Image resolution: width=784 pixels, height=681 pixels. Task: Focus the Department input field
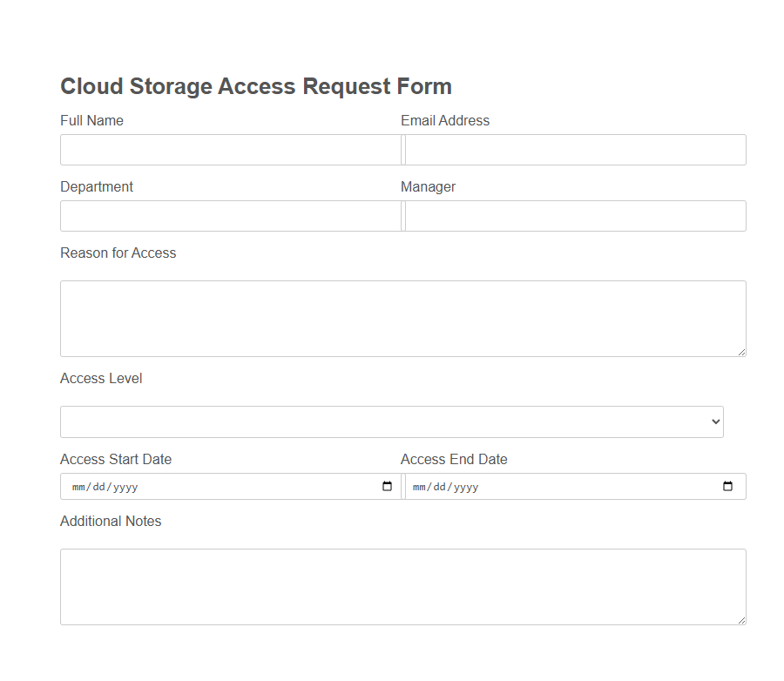(230, 216)
